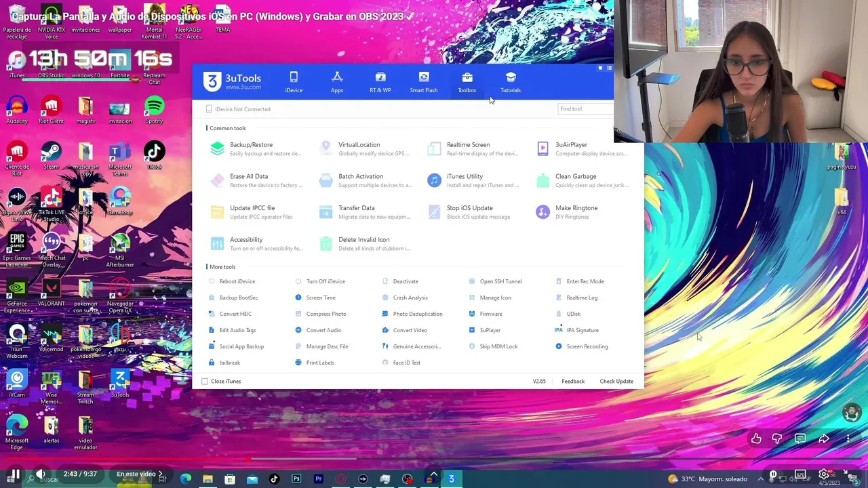Open the video comments panel
The width and height of the screenshot is (868, 488).
point(800,439)
